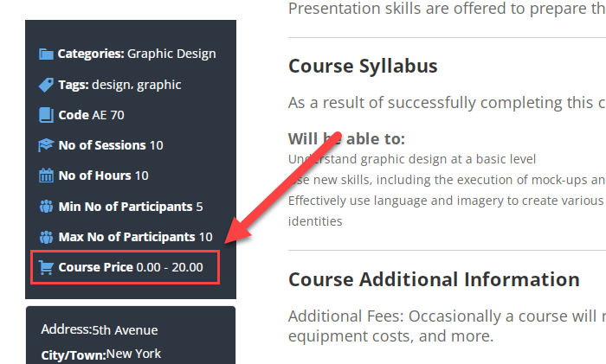Viewport: 606px width, 364px height.
Task: Click the calendar icon beside No of Hours
Action: pos(46,176)
